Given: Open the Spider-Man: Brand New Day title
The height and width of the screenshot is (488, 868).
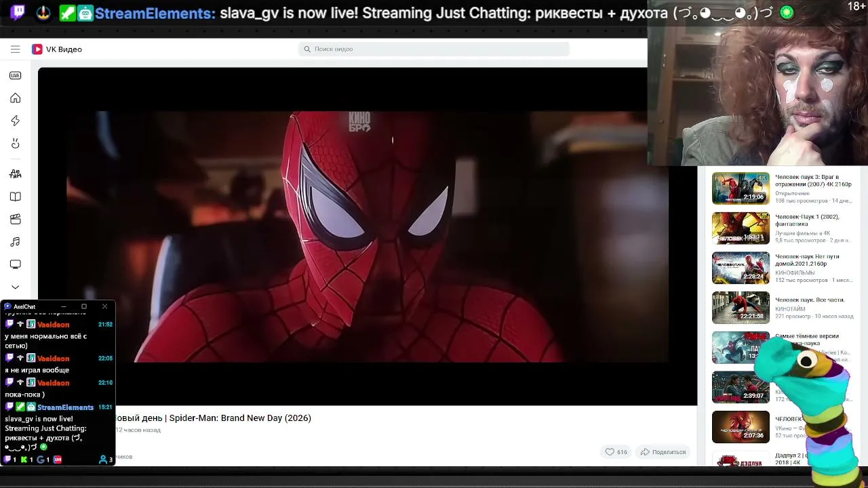Looking at the screenshot, I should (x=214, y=418).
